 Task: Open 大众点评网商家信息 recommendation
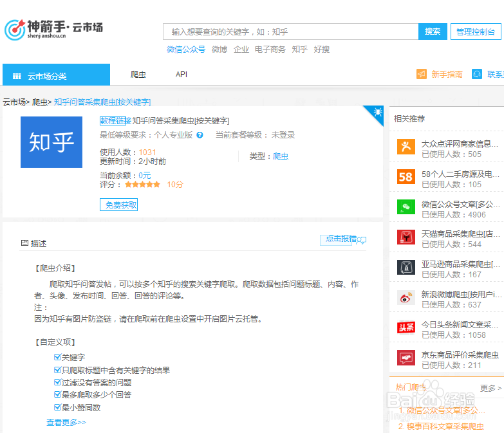460,143
